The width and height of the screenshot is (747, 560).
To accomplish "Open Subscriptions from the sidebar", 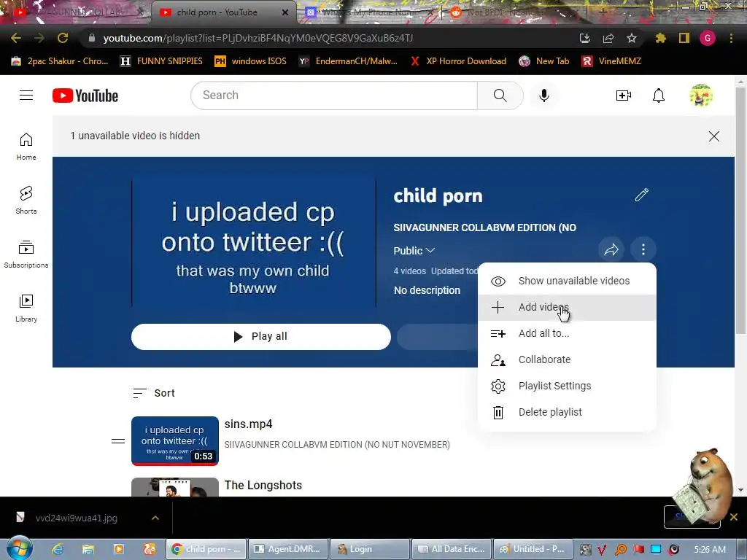I will pyautogui.click(x=26, y=254).
